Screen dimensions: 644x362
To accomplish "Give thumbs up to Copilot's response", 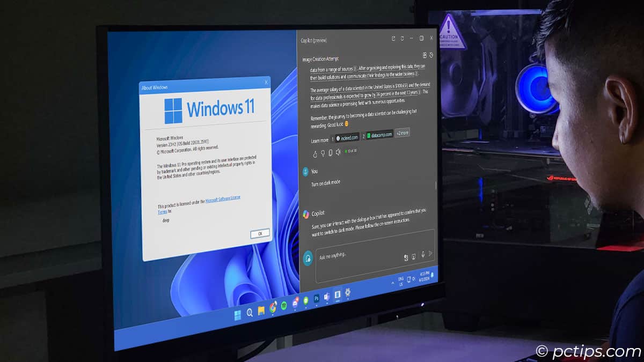I will (315, 153).
